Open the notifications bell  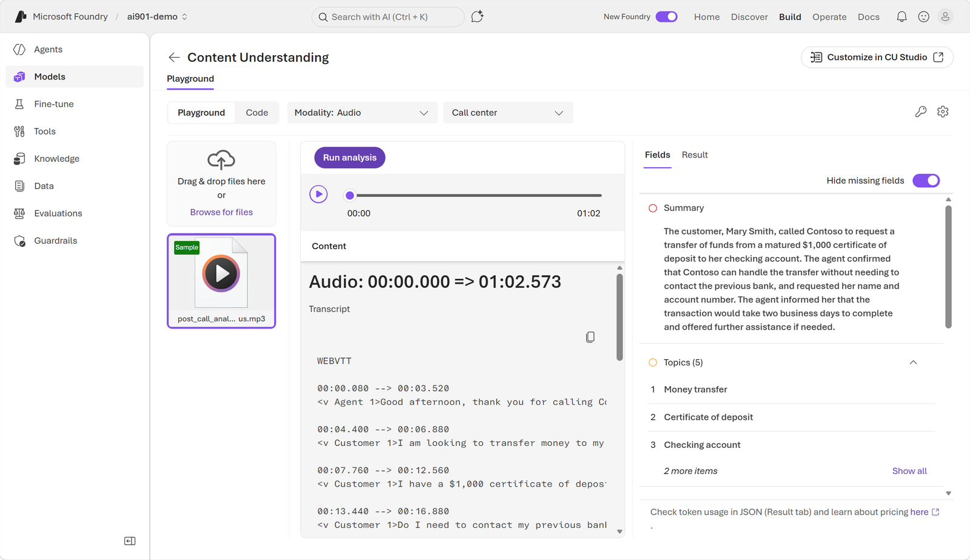coord(901,17)
